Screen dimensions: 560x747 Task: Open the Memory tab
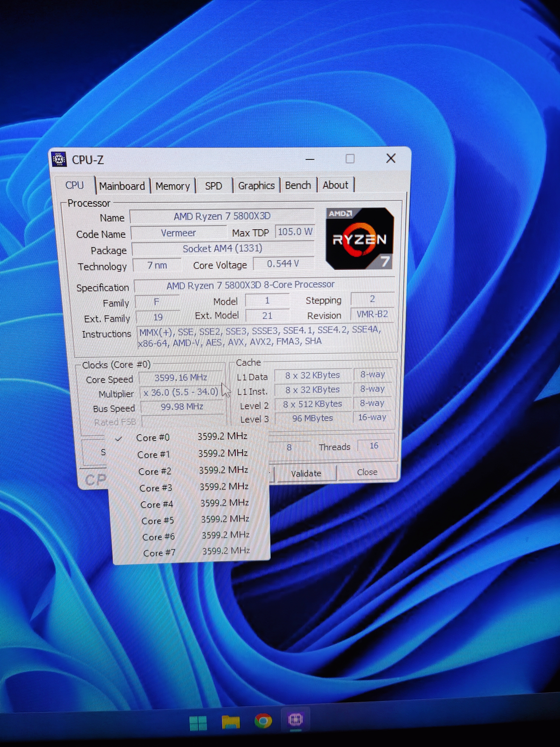tap(172, 186)
